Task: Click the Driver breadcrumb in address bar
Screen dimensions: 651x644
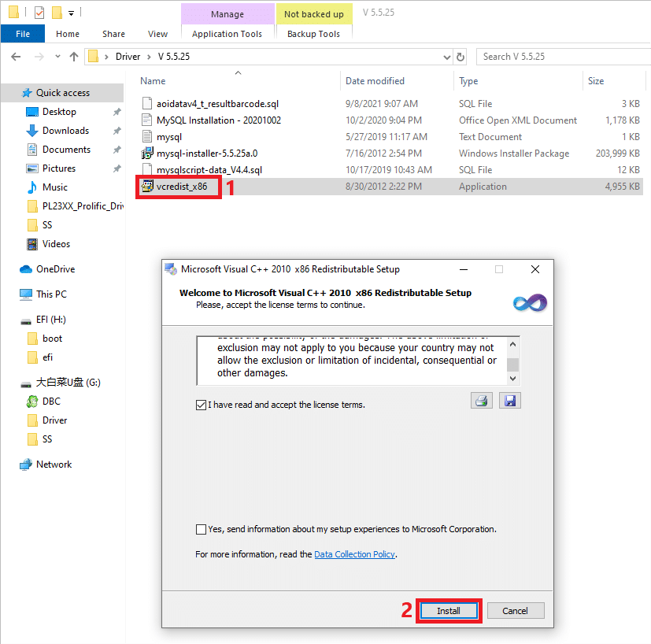Action: pyautogui.click(x=128, y=57)
